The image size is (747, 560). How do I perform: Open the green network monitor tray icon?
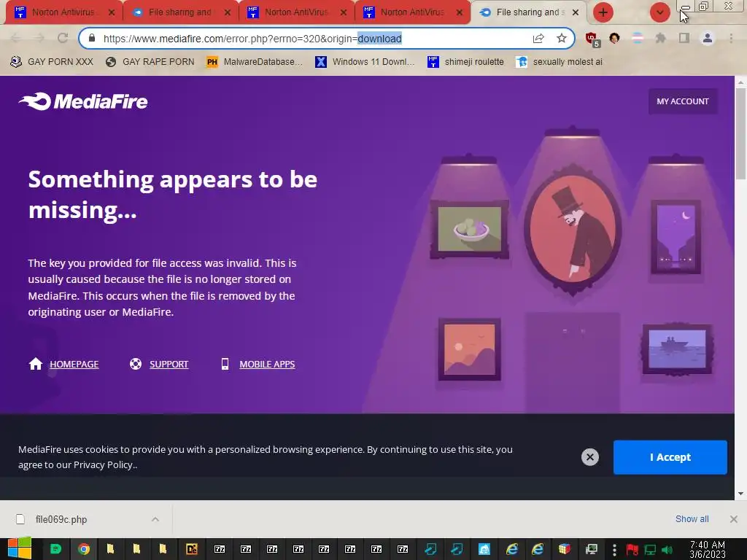tap(650, 550)
